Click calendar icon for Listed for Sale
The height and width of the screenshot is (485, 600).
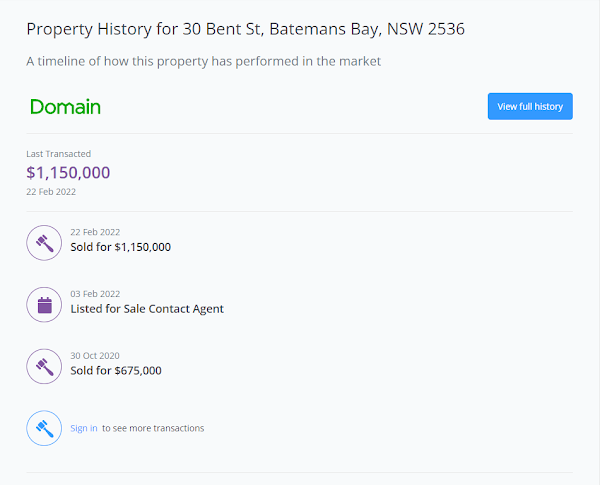(x=44, y=304)
